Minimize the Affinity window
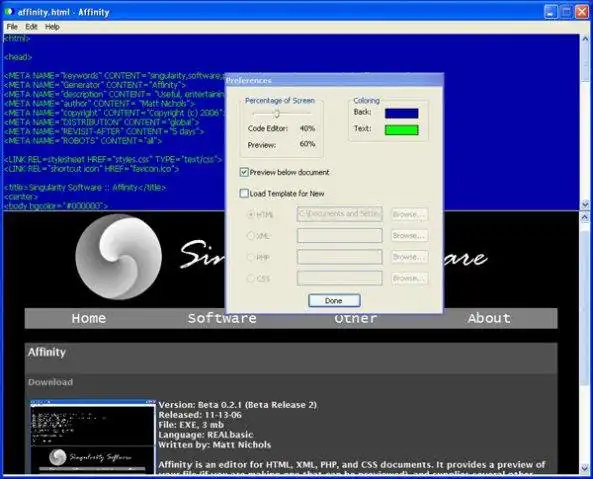The image size is (593, 479). click(x=551, y=12)
